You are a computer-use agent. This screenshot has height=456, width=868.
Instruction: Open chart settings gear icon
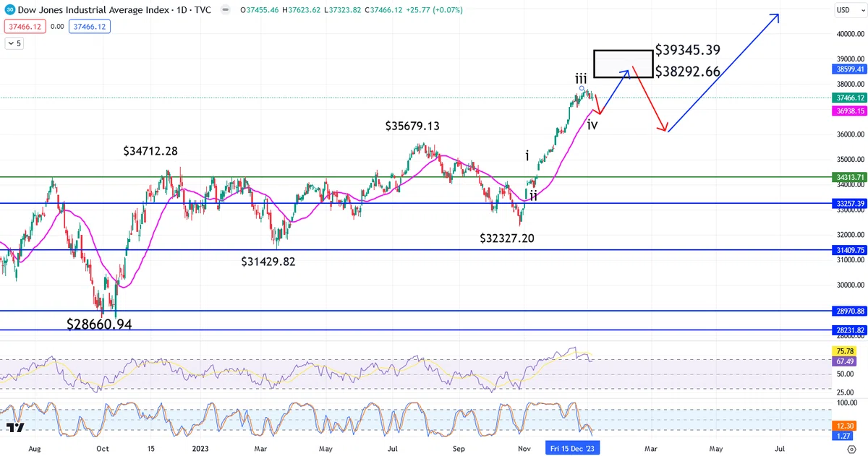click(852, 448)
